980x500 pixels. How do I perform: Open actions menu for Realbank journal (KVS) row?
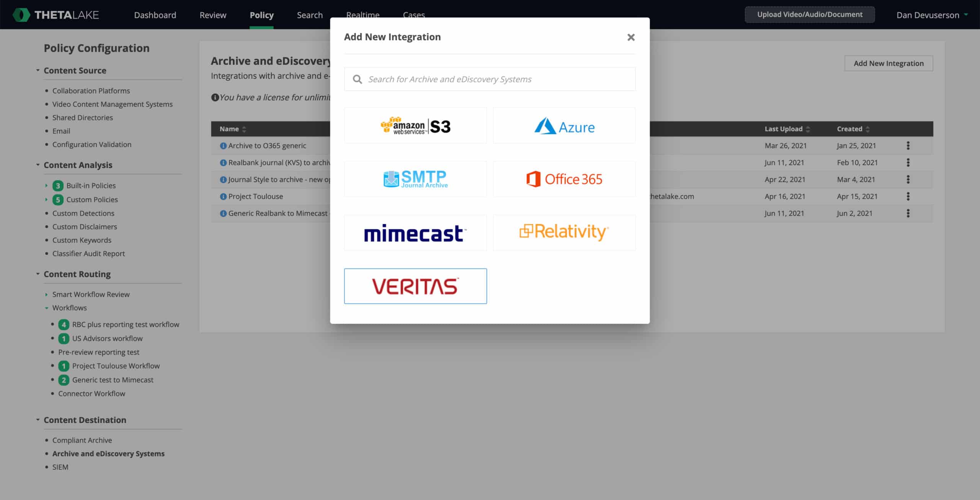click(908, 162)
